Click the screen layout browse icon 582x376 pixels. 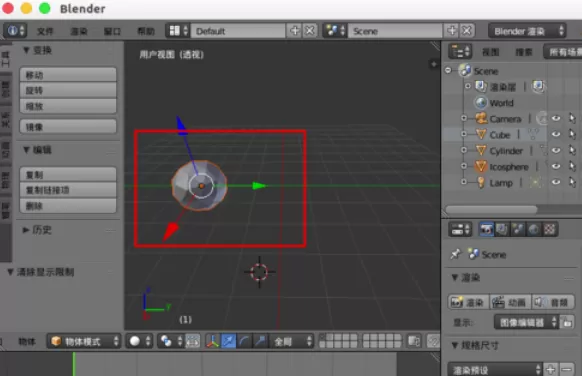(x=178, y=31)
